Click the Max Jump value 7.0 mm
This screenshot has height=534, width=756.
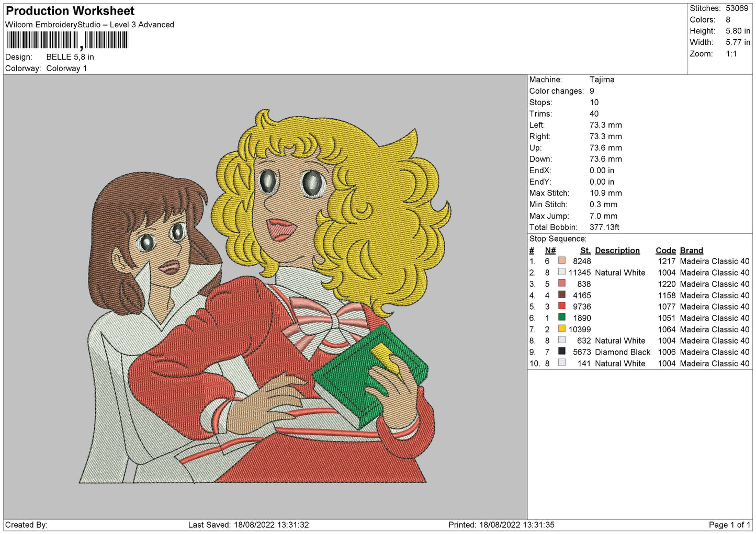coord(603,216)
